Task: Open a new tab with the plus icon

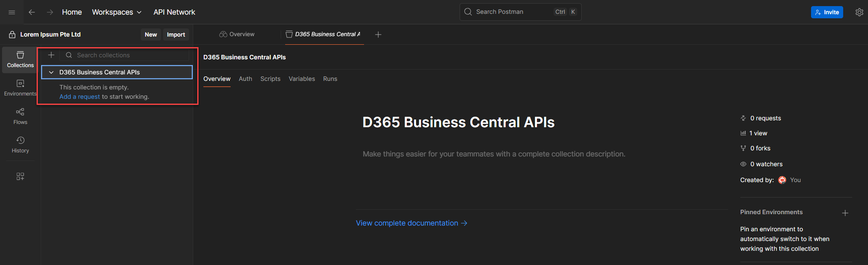Action: point(378,35)
